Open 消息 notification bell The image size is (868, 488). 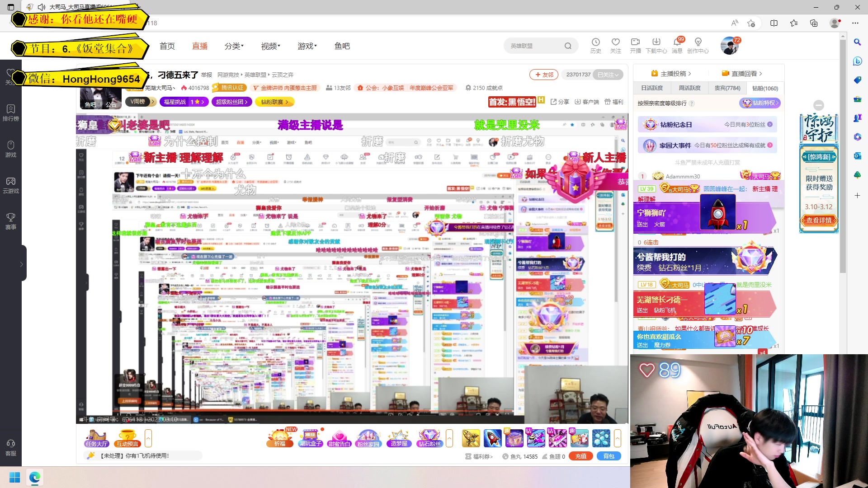pos(677,45)
